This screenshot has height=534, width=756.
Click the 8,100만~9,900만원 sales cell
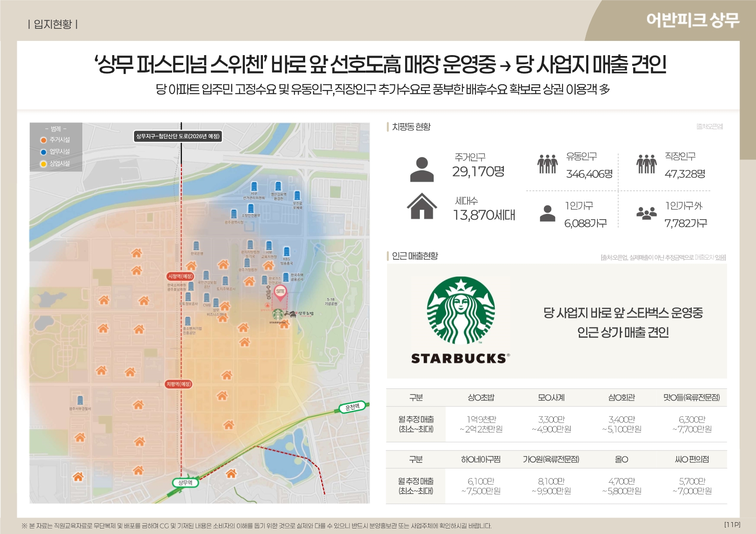click(x=551, y=486)
